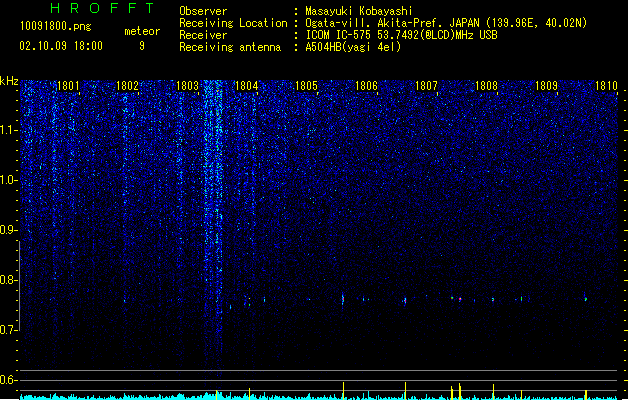Click the 1809 time marker
Screen dimensions: 629x400
[546, 86]
